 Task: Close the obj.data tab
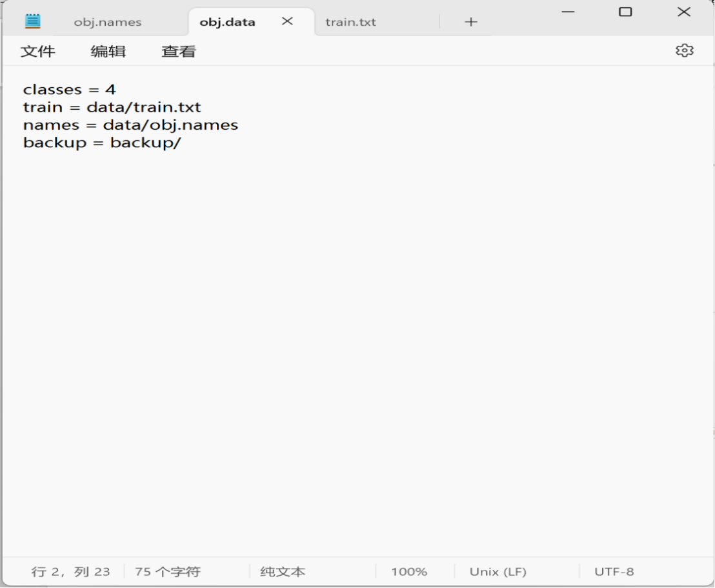coord(287,21)
